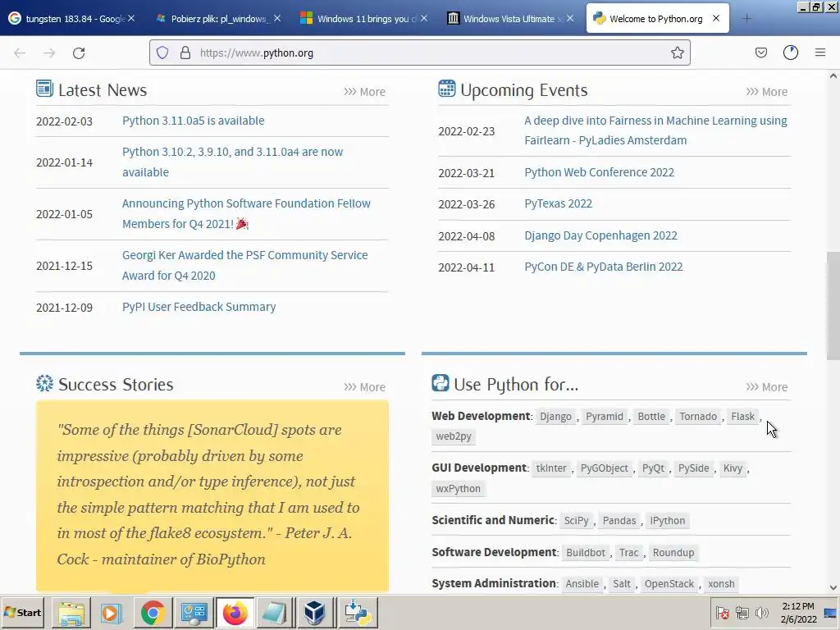The width and height of the screenshot is (840, 630).
Task: Click the Pyramid tag
Action: coord(605,416)
